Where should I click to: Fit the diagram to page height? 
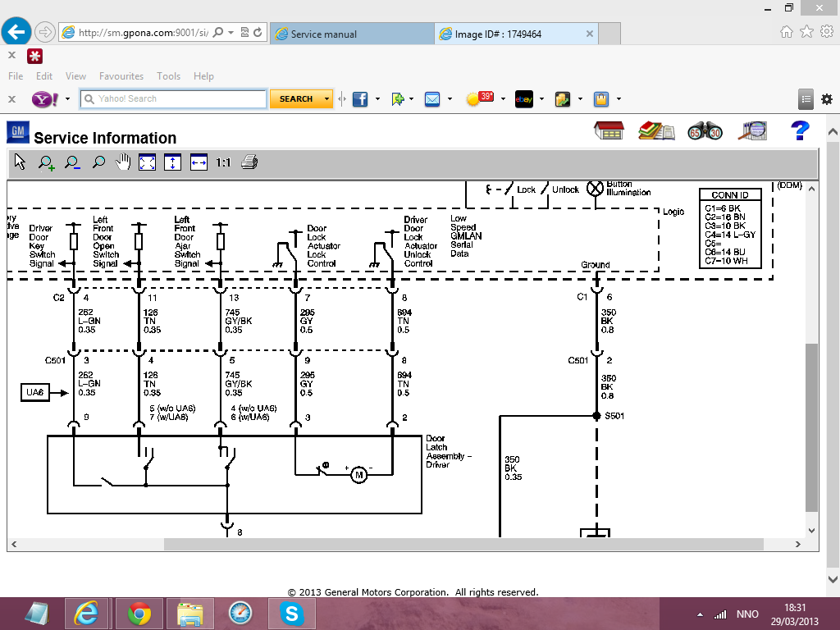pos(173,162)
